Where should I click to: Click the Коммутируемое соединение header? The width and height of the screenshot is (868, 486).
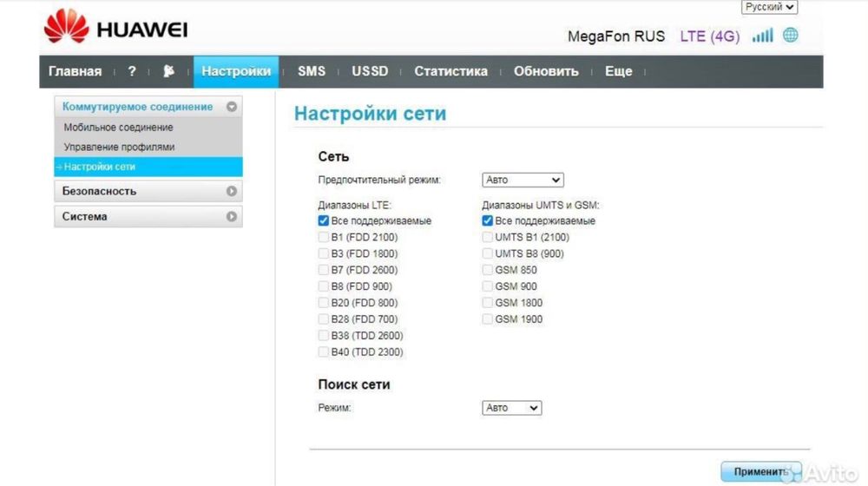(148, 107)
